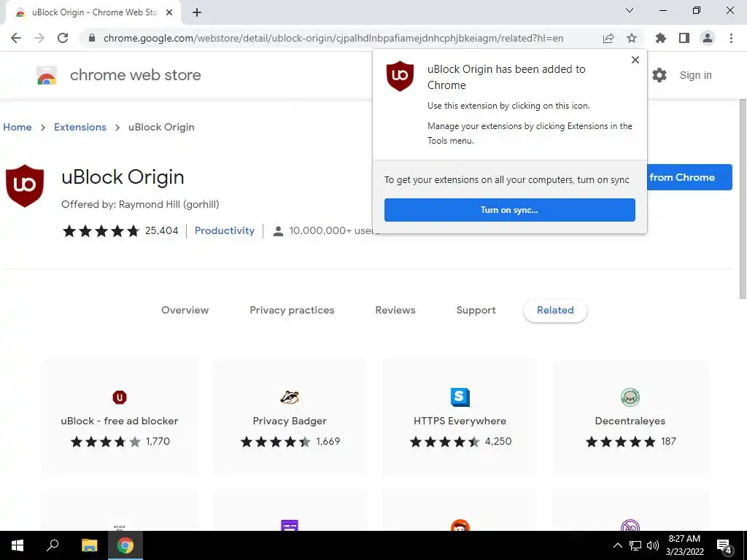Click the chrome web store title

click(135, 75)
